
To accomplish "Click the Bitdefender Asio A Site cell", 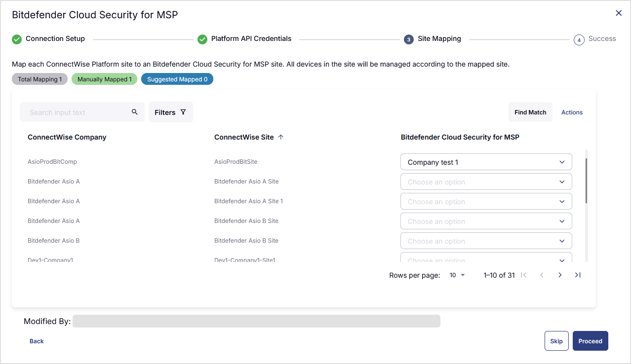I will coord(246,182).
